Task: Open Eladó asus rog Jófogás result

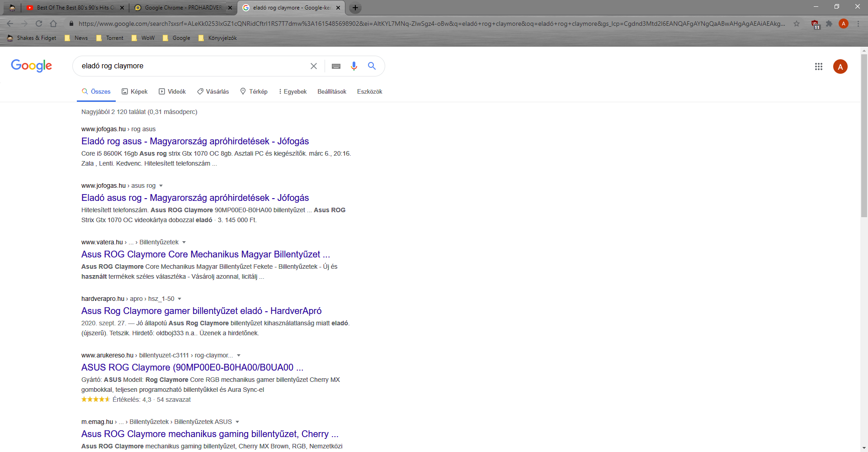Action: [x=195, y=198]
